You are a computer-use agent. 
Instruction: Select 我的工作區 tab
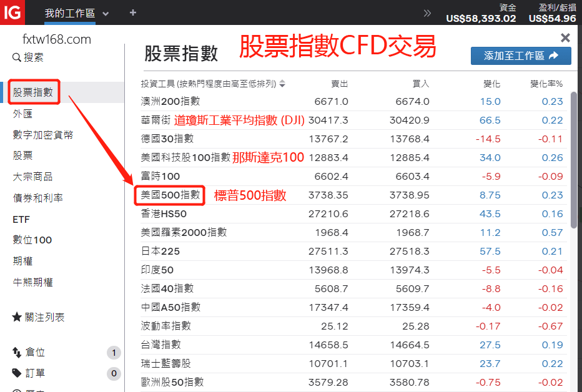(69, 13)
